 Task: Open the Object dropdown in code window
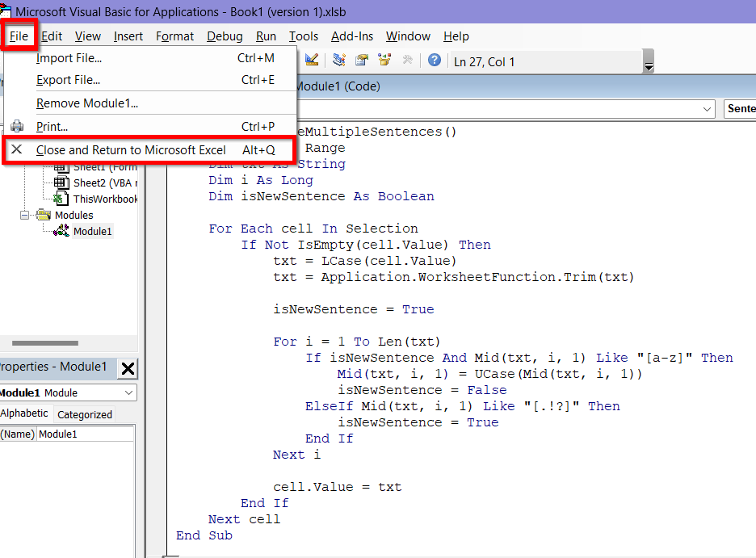pyautogui.click(x=707, y=109)
